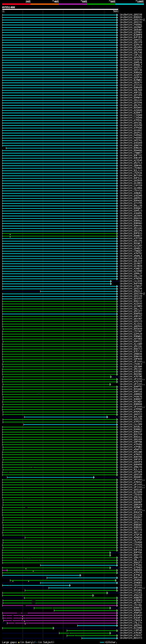Open hit UniRef100_Q9SCV0-2
This screenshot has width=146, height=644.
(x=132, y=20)
